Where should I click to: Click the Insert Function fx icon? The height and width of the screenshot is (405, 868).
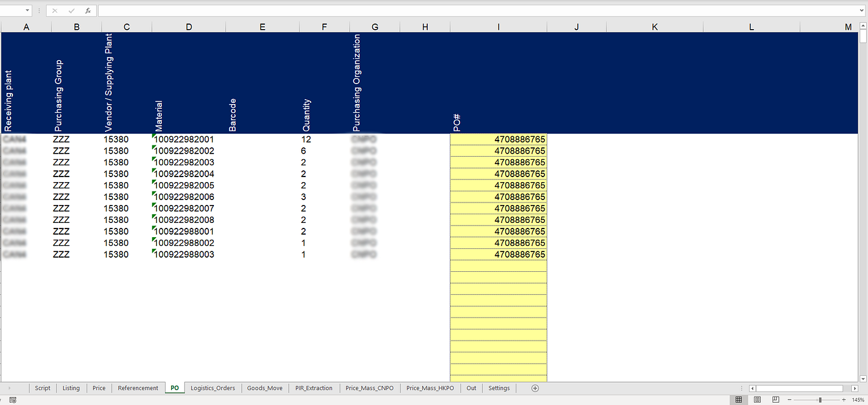point(87,10)
